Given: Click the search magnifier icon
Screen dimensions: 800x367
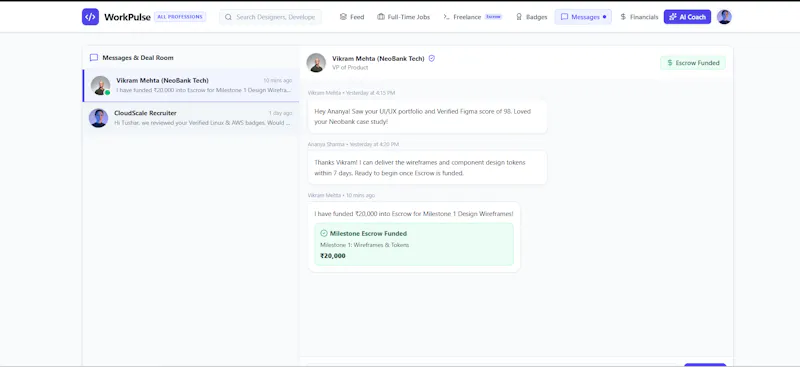Looking at the screenshot, I should coord(228,17).
